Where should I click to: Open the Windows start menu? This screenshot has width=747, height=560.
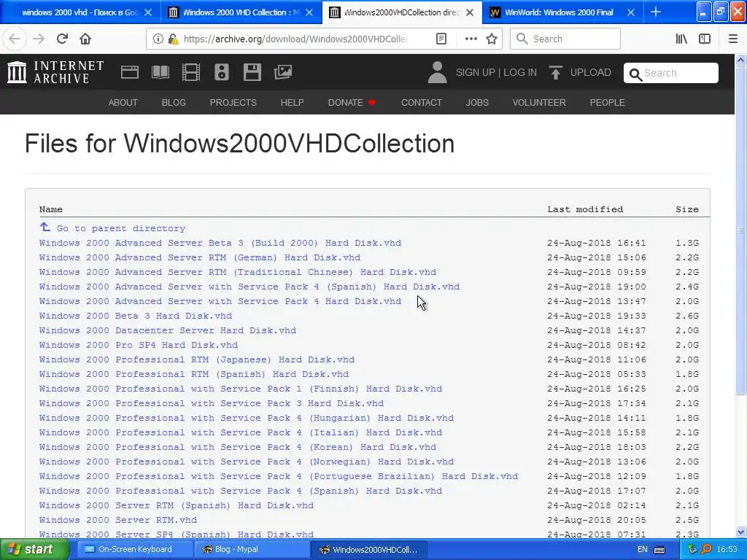[x=34, y=549]
